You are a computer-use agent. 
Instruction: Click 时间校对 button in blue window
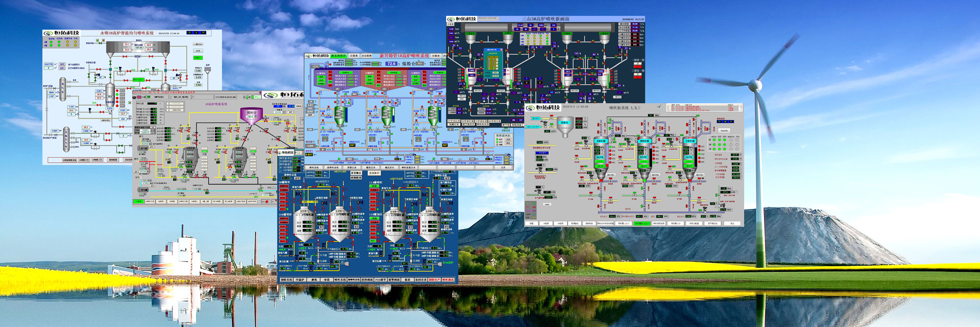pyautogui.click(x=356, y=178)
